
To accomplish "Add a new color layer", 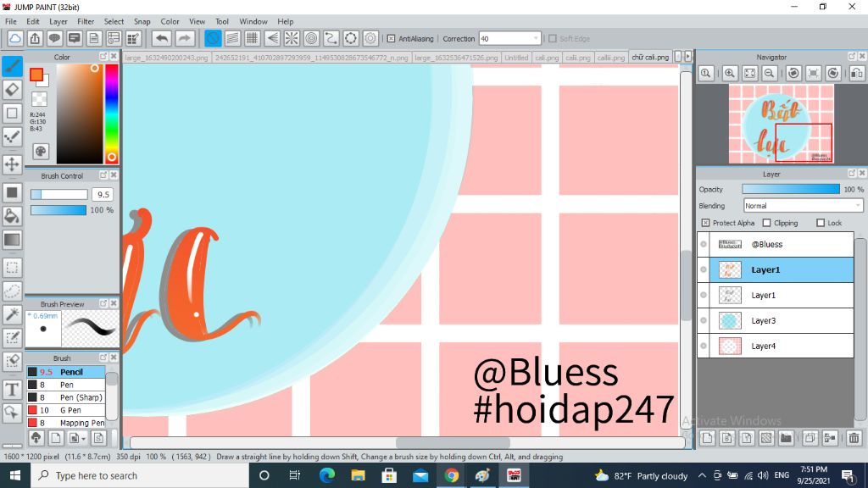I will [x=707, y=438].
